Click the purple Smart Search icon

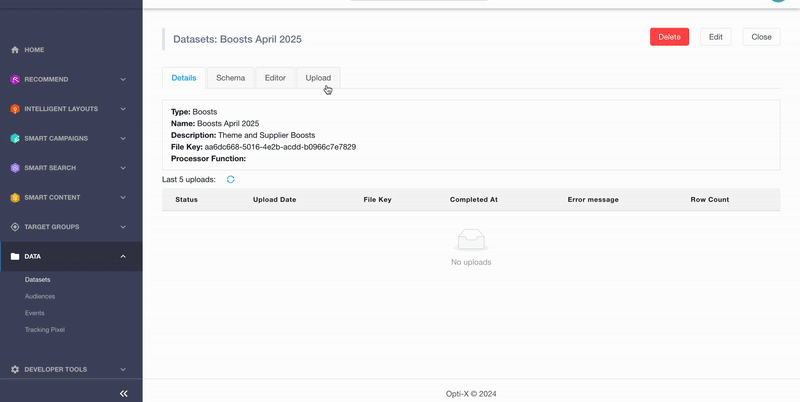[x=15, y=168]
